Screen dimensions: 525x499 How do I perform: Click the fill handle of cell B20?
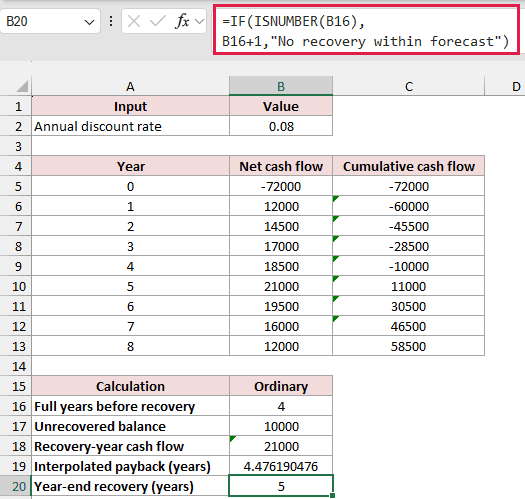click(332, 495)
